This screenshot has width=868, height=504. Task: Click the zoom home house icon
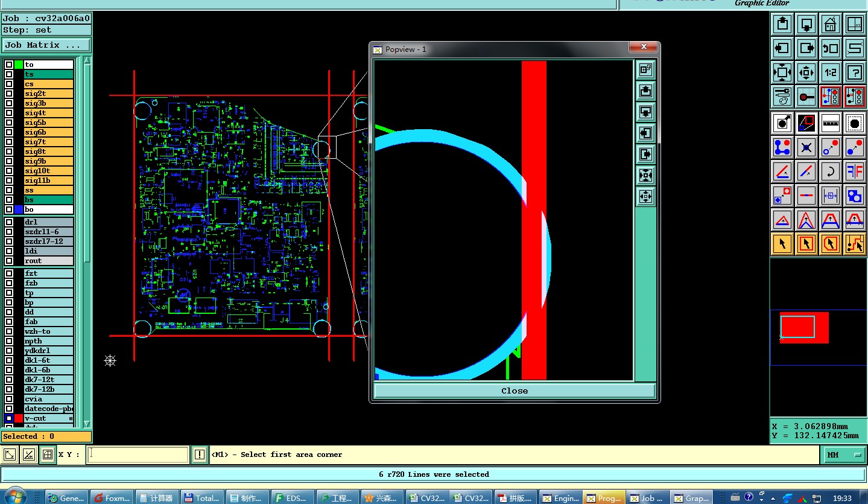[x=831, y=24]
